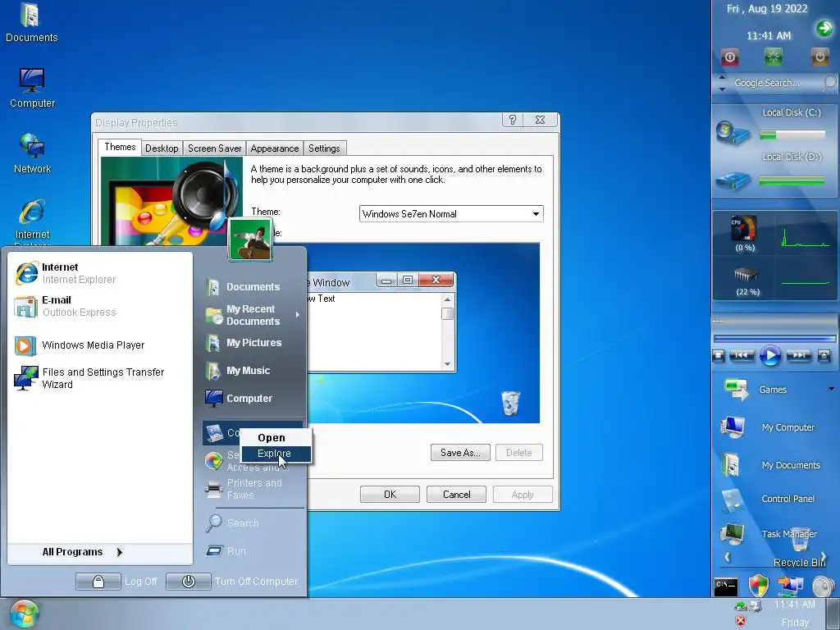
Task: Click in the Google Search field
Action: pyautogui.click(x=767, y=83)
